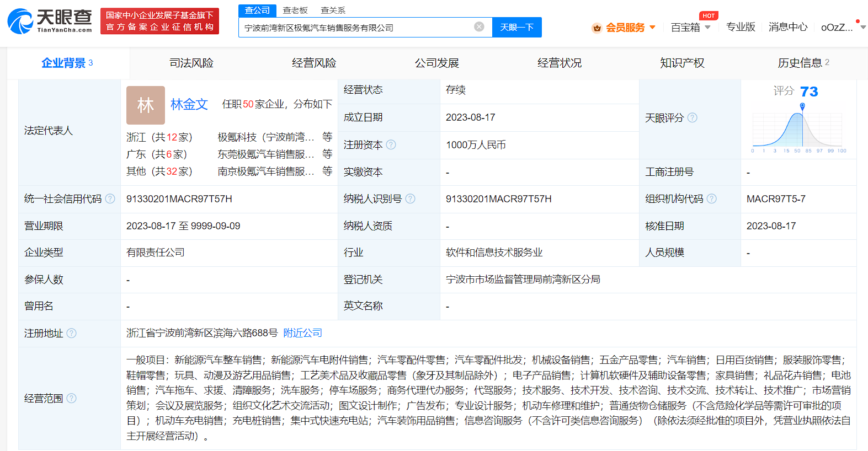868x451 pixels.
Task: Click help icon beside 天眼评分
Action: tap(692, 117)
